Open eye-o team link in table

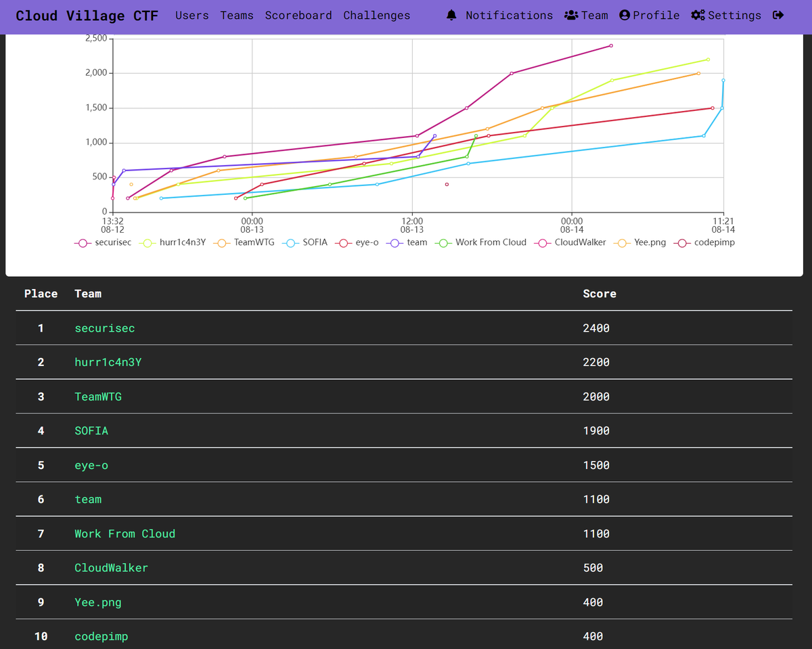pyautogui.click(x=91, y=465)
